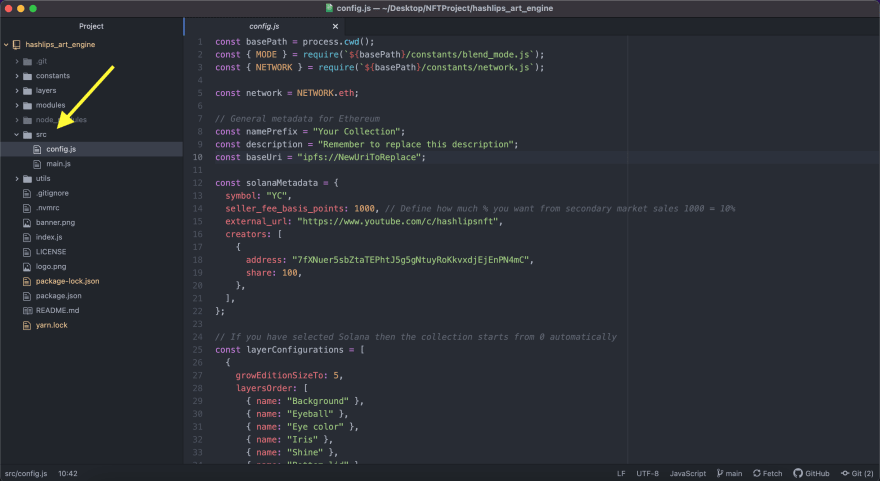Open main.js in the tree view
The width and height of the screenshot is (880, 481).
(58, 164)
